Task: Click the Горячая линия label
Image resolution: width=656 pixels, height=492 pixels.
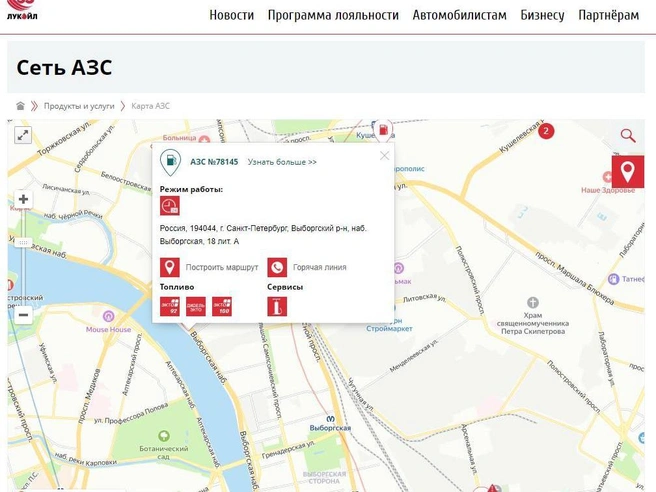Action: pos(320,267)
